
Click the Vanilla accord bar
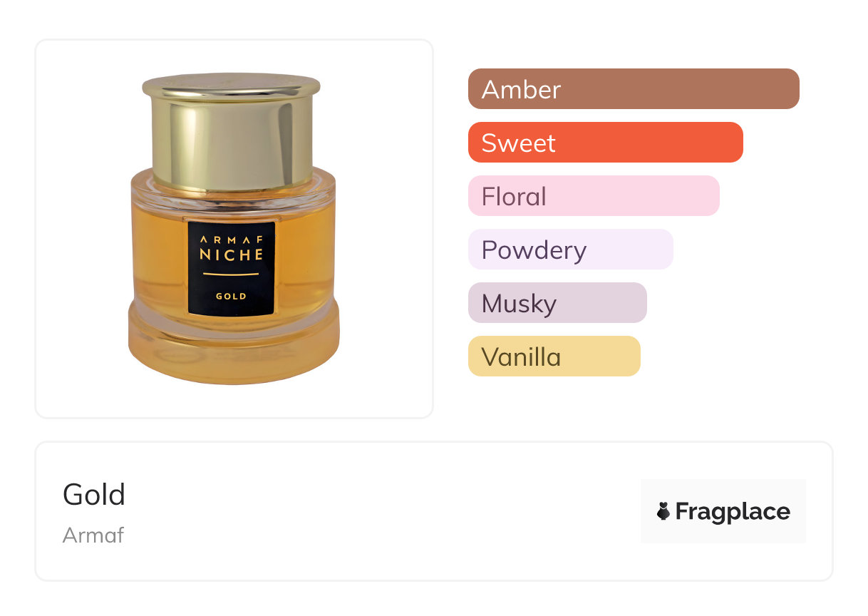pyautogui.click(x=554, y=356)
